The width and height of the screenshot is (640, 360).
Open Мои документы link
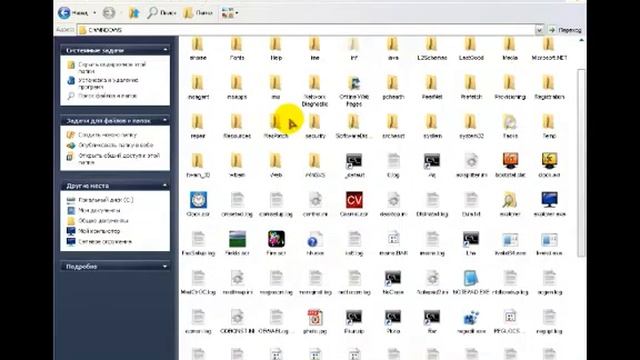point(99,211)
